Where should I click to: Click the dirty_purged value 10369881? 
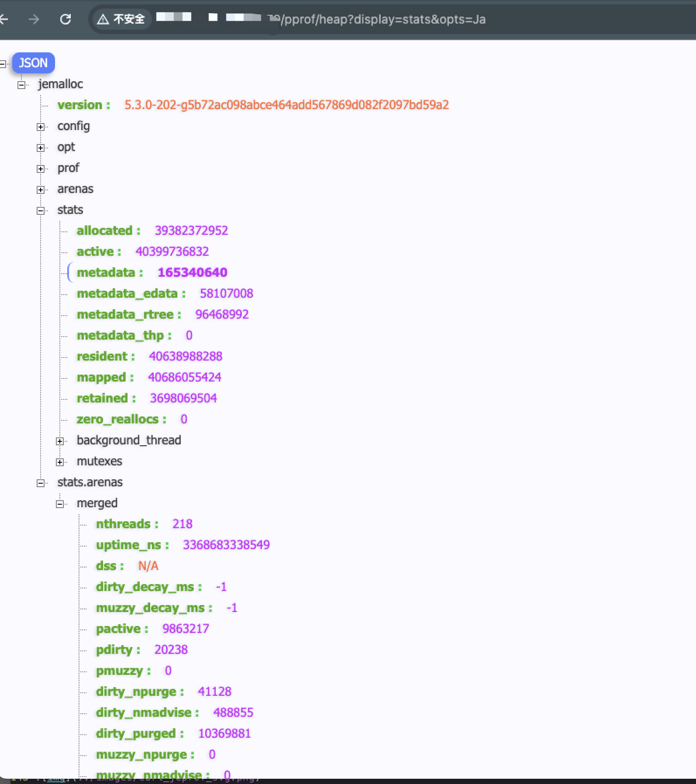tap(224, 734)
